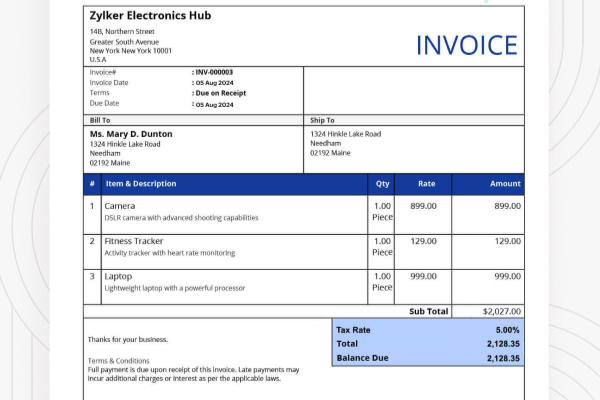Click the U.S.A country line
This screenshot has height=400, width=600.
click(98, 59)
